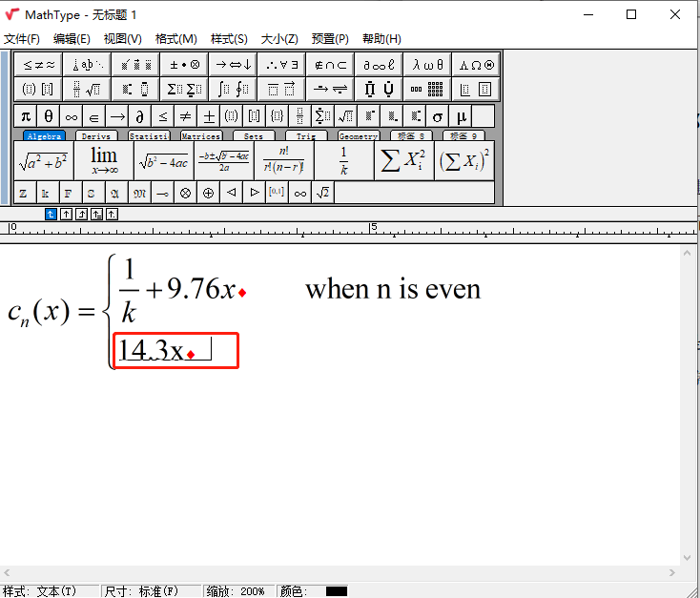The image size is (700, 598).
Task: Insert the sqrt b²−4ac expression
Action: pos(164,161)
